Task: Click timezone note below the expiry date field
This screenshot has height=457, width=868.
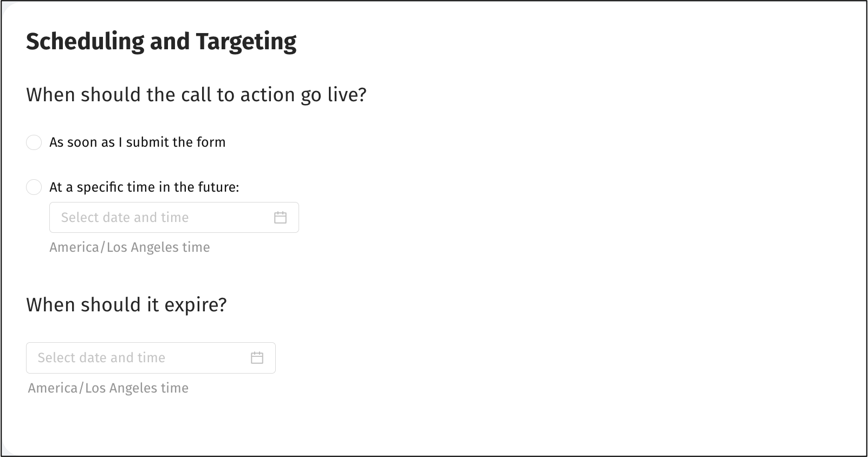Action: click(x=108, y=388)
